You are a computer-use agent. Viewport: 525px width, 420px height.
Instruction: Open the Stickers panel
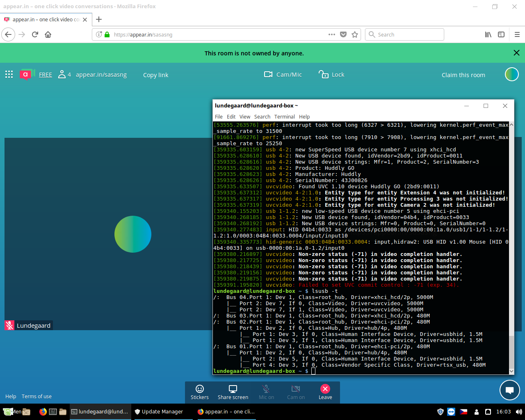tap(200, 393)
